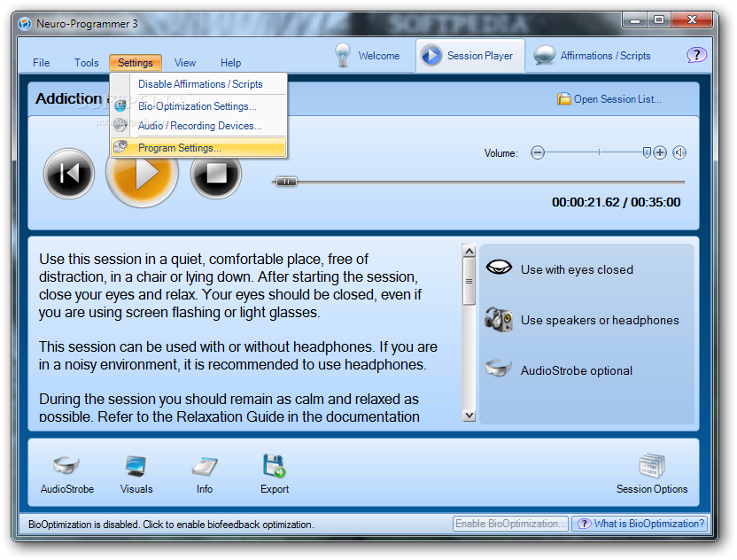This screenshot has height=560, width=737.
Task: Click What is BioOptimization? help link
Action: 640,524
